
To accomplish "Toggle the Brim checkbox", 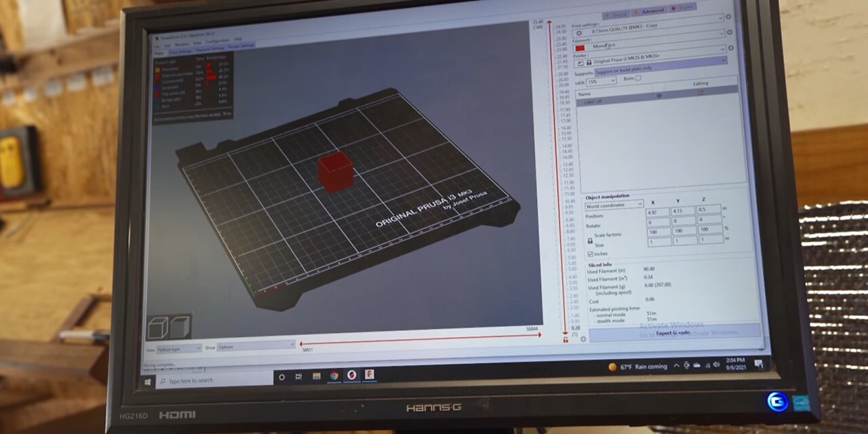I will tap(638, 78).
